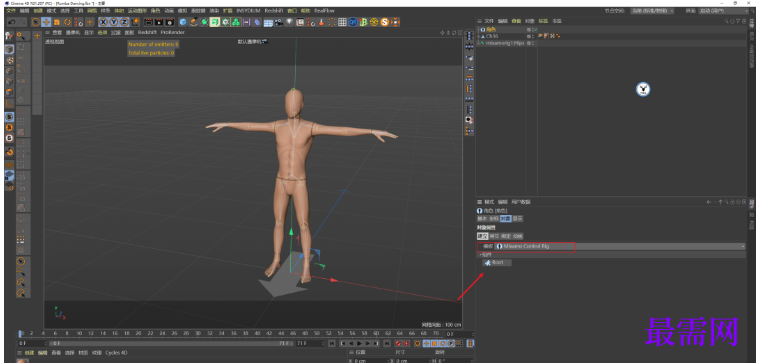Click the Undo arrow icon
Viewport: 757px width, 363px height.
point(11,22)
